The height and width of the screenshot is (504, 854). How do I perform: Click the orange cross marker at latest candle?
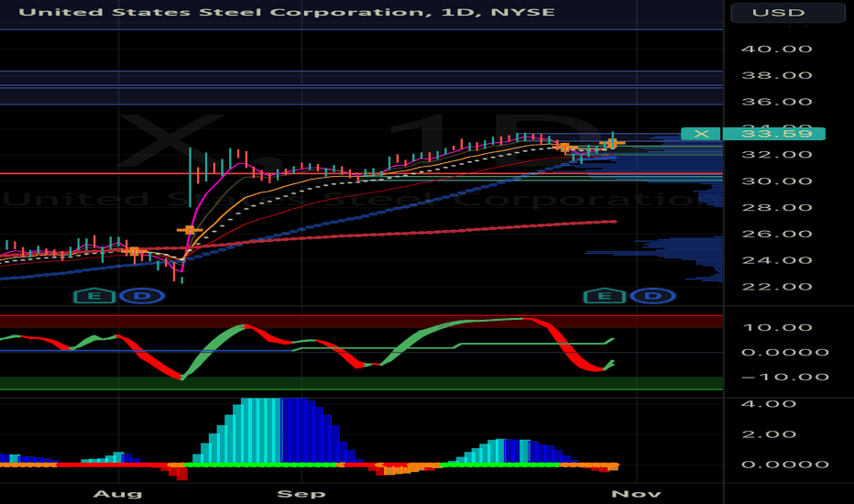click(611, 143)
